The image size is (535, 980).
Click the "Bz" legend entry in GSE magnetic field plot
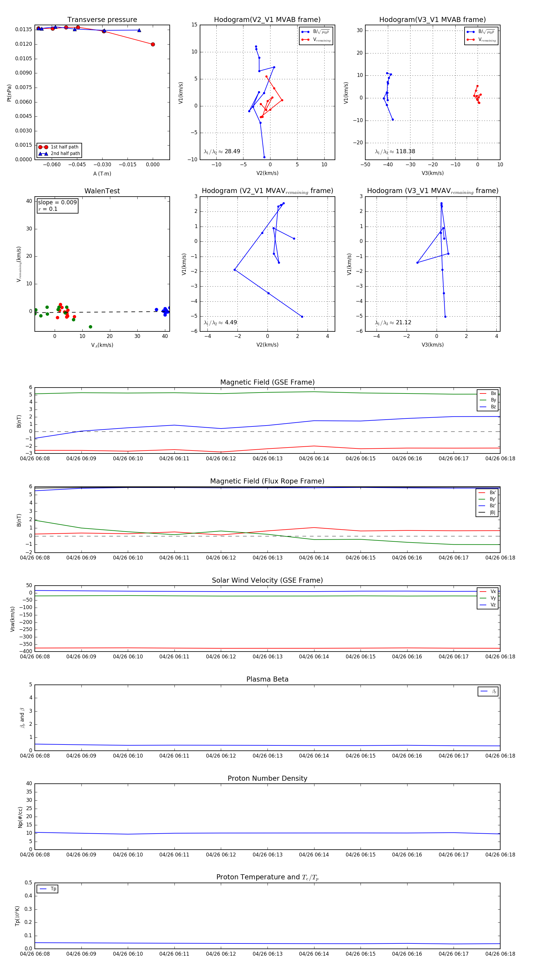point(488,407)
